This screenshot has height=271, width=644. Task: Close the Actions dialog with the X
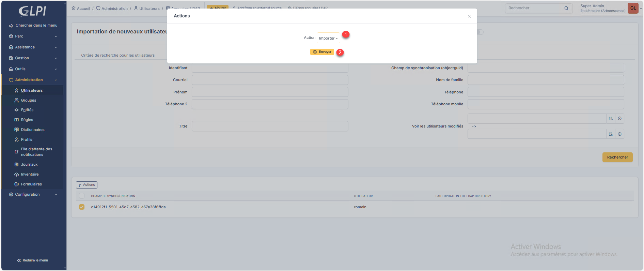tap(469, 16)
